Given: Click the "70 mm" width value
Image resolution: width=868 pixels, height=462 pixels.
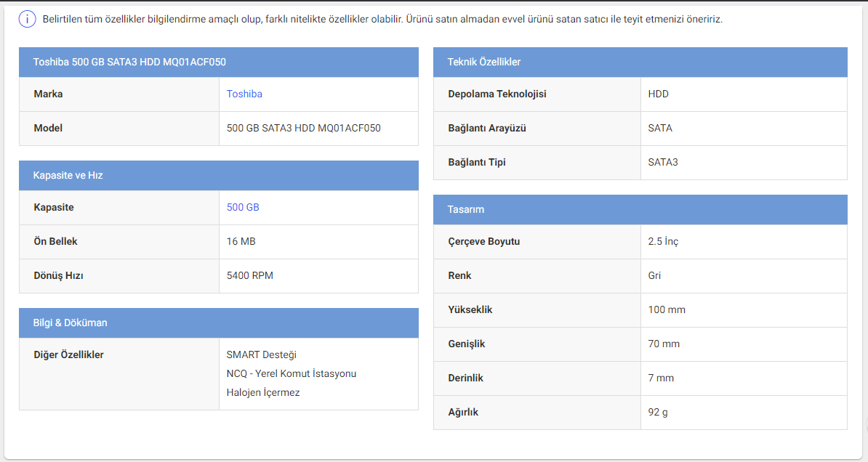Looking at the screenshot, I should point(664,344).
